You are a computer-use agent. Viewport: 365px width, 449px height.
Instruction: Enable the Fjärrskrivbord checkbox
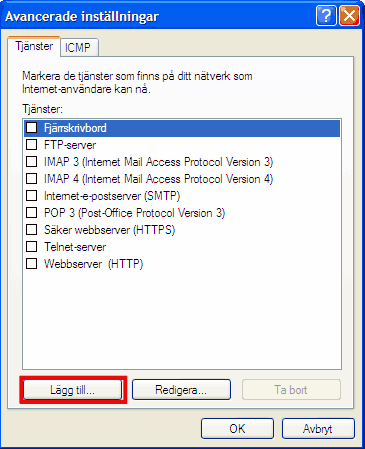pos(32,128)
